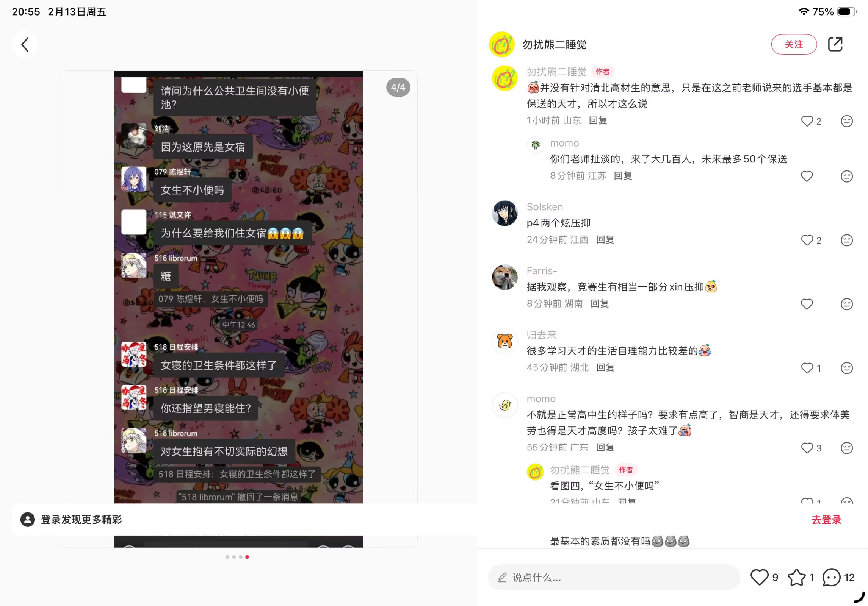Open emoji reaction on Farris- comment
The height and width of the screenshot is (606, 868).
[x=846, y=304]
